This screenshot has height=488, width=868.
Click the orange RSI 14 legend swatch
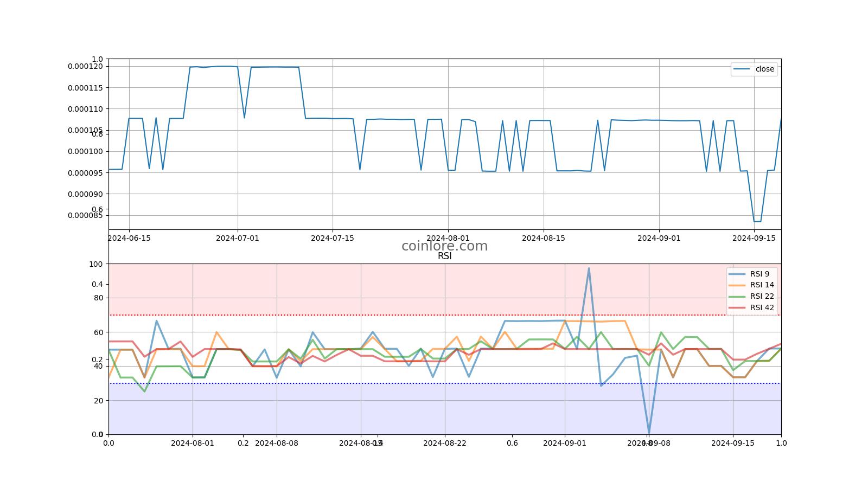click(x=737, y=285)
